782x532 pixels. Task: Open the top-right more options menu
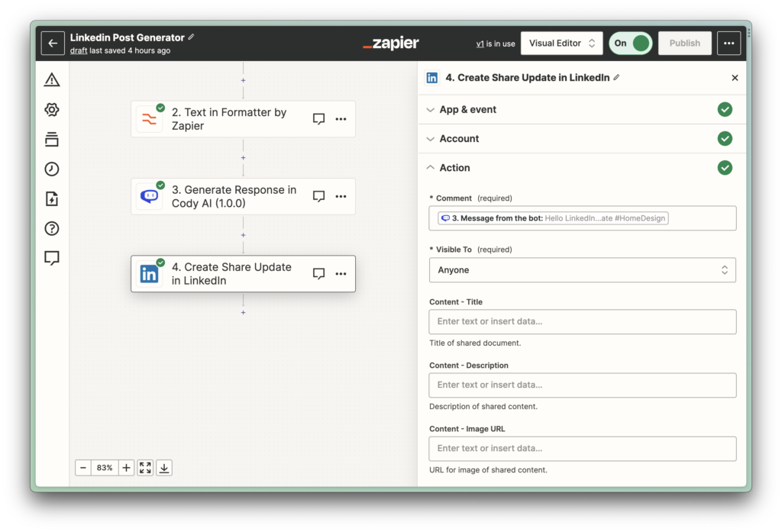pyautogui.click(x=729, y=44)
